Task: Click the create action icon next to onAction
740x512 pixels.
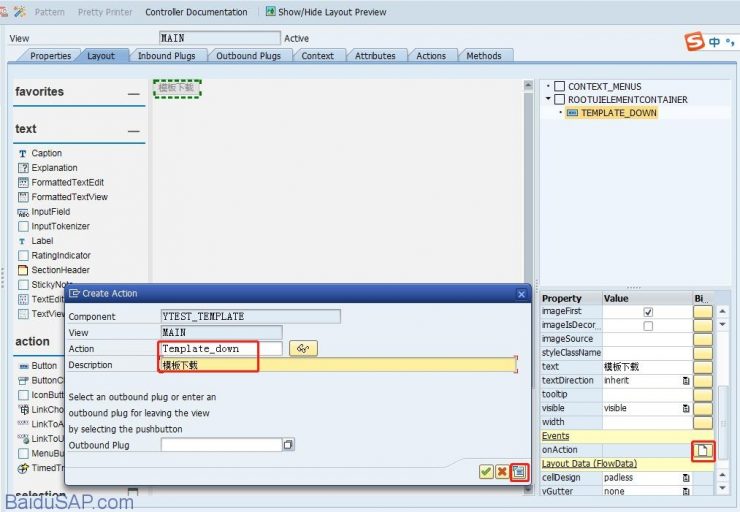Action: (x=703, y=451)
